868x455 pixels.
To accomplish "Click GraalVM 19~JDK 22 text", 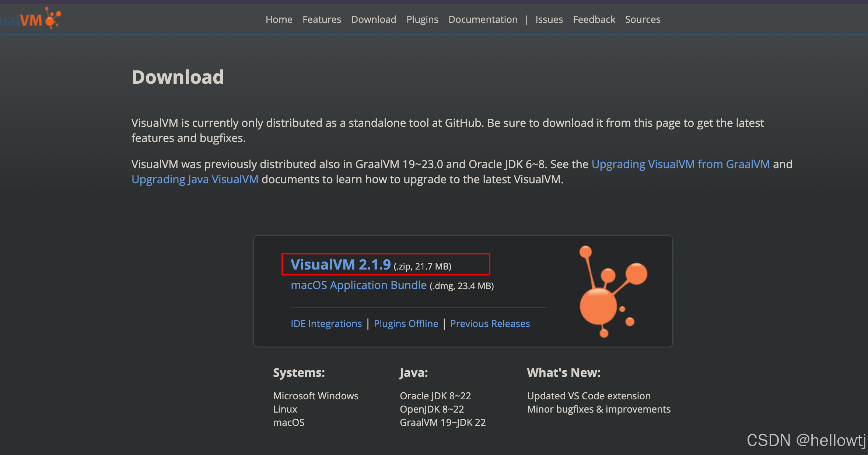I will 442,422.
